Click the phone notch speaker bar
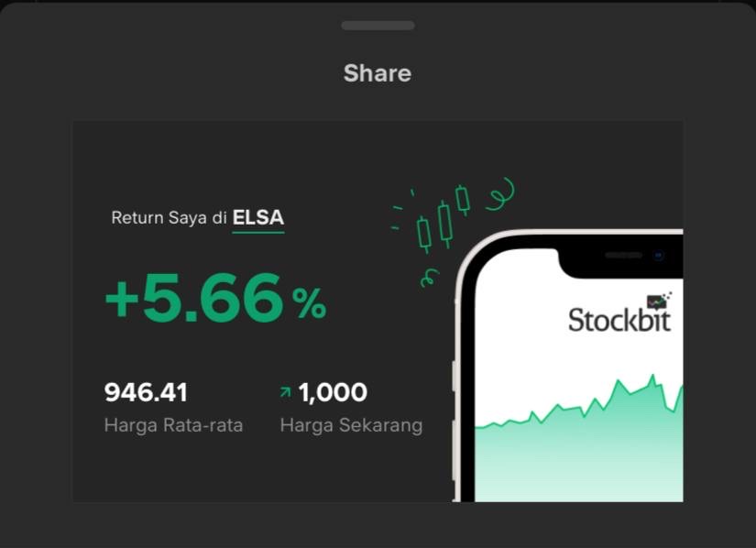Image resolution: width=756 pixels, height=548 pixels. (623, 256)
